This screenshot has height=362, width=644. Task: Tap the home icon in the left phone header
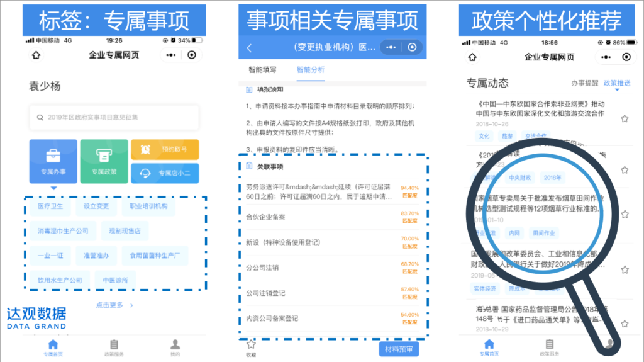pyautogui.click(x=36, y=55)
